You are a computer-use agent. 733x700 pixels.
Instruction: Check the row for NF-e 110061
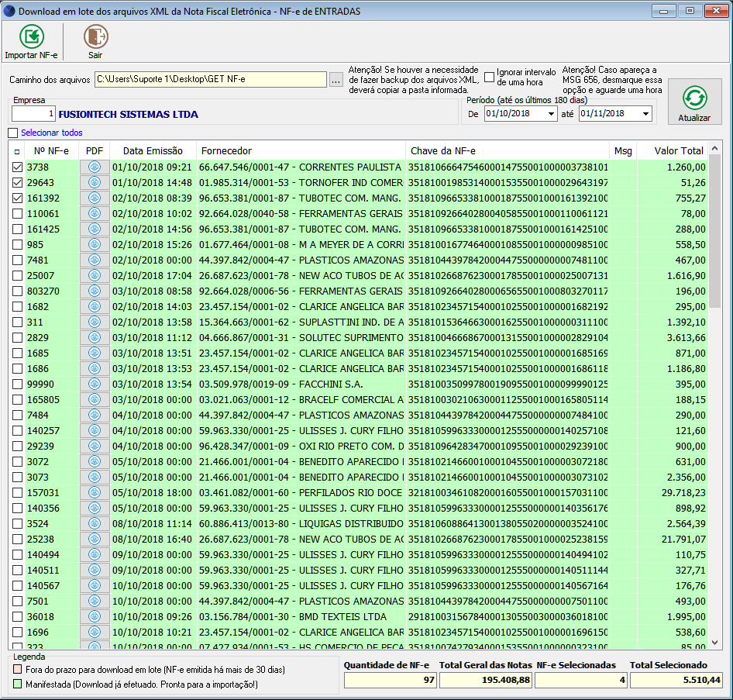pos(17,213)
